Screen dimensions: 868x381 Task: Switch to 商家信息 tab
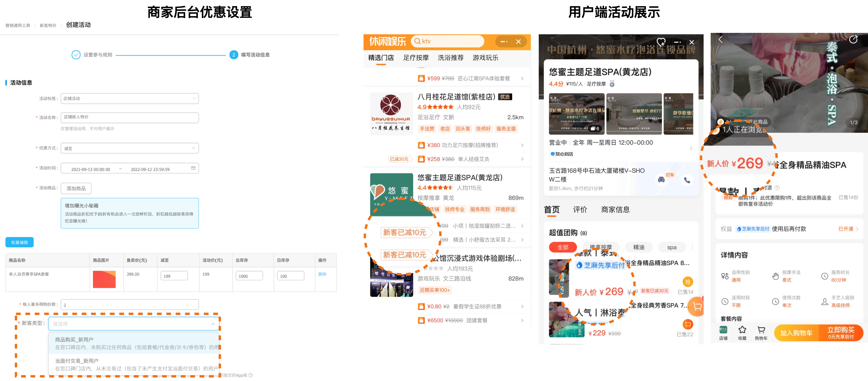tap(615, 209)
